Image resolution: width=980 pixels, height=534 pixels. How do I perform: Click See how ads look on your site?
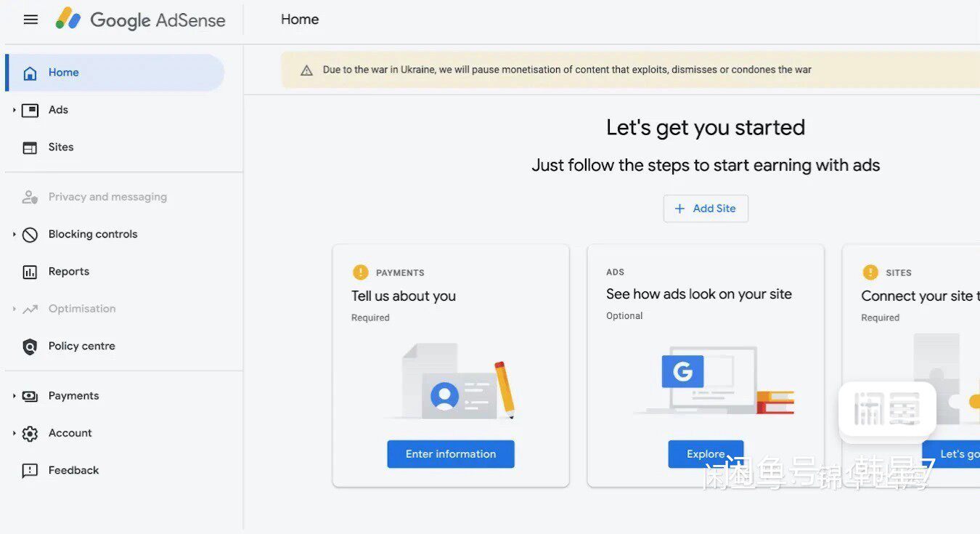pos(699,294)
